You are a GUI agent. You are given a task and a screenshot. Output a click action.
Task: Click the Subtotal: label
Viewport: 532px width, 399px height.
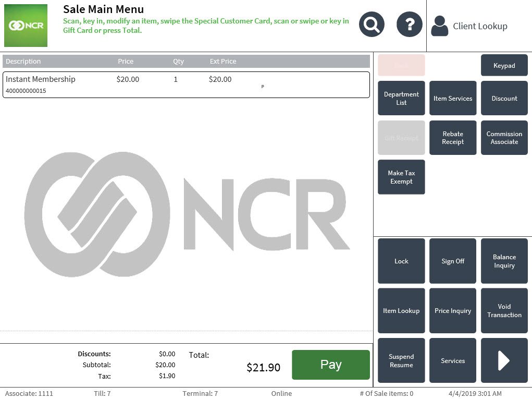point(97,365)
